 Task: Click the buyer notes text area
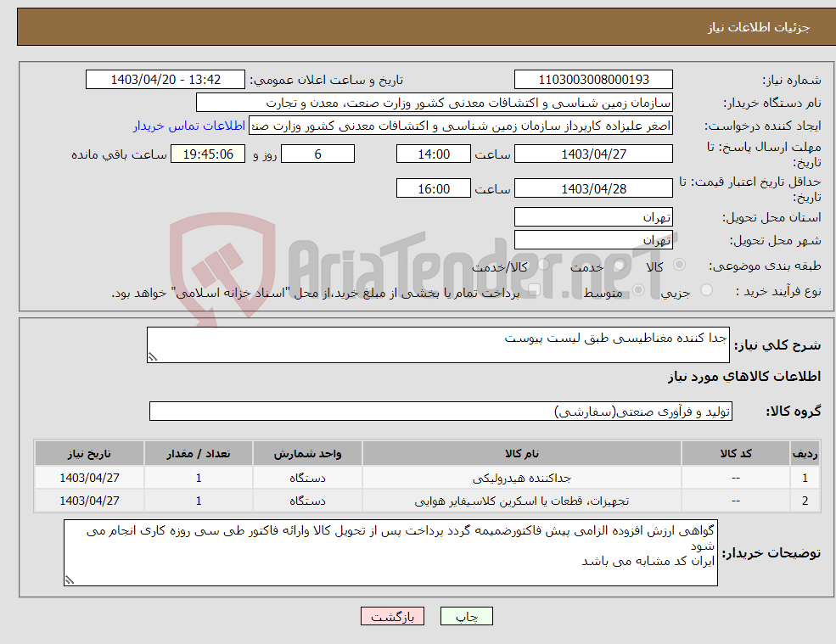390,553
